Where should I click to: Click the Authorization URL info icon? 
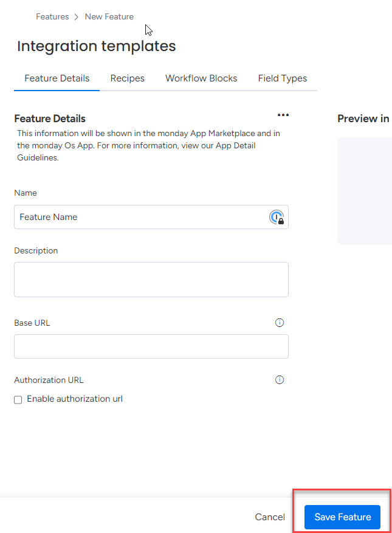coord(280,380)
